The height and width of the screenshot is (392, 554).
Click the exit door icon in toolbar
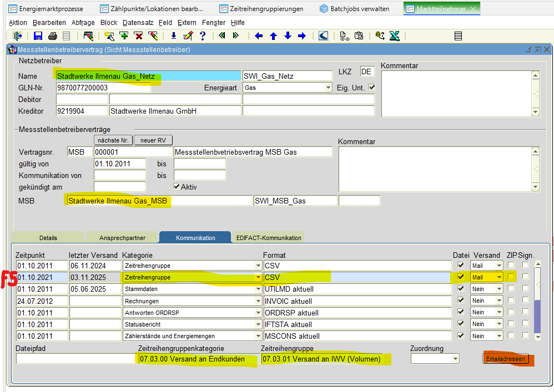pyautogui.click(x=17, y=36)
